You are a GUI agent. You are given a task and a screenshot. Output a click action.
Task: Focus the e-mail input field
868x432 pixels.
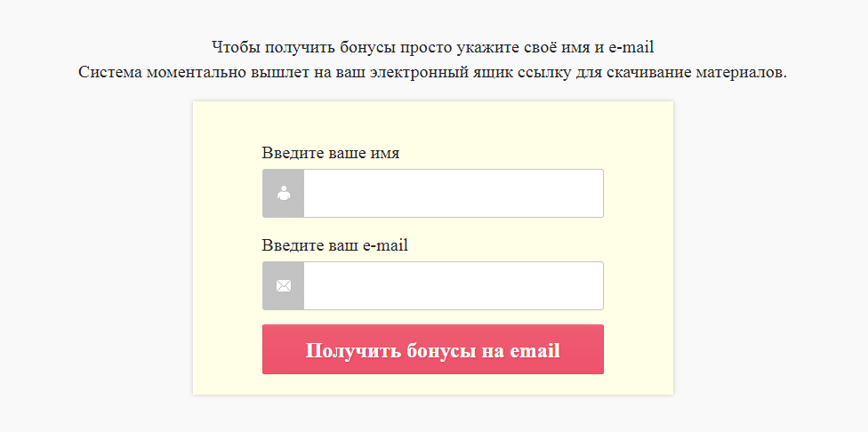453,285
